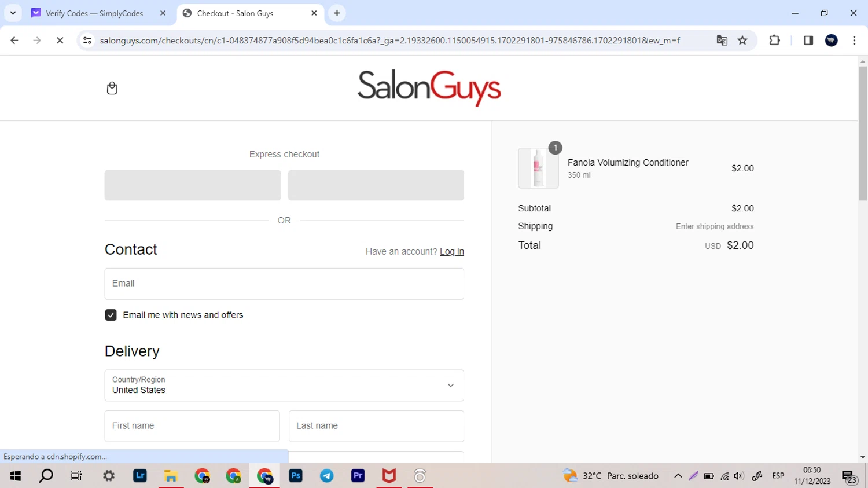Click the page vertical scrollbar thumb

coord(863,133)
